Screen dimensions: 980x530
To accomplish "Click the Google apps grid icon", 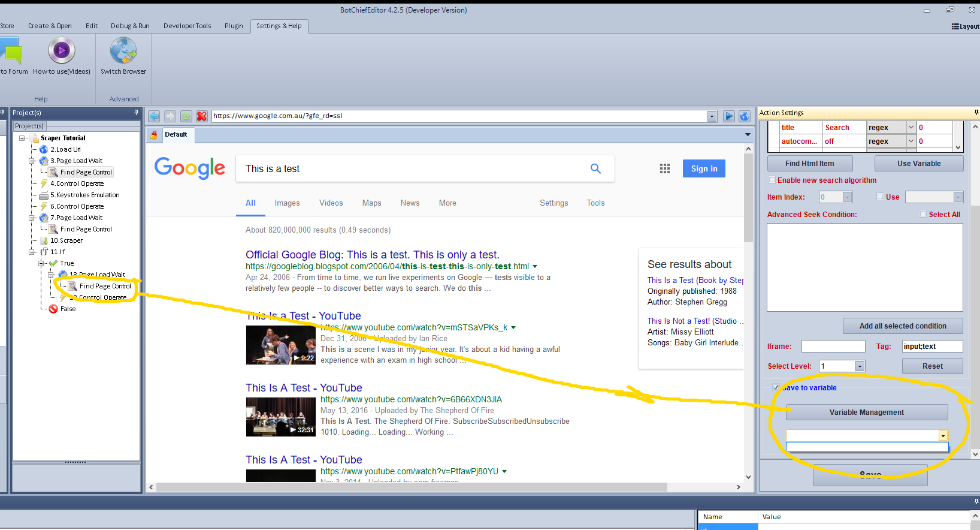I will (664, 169).
